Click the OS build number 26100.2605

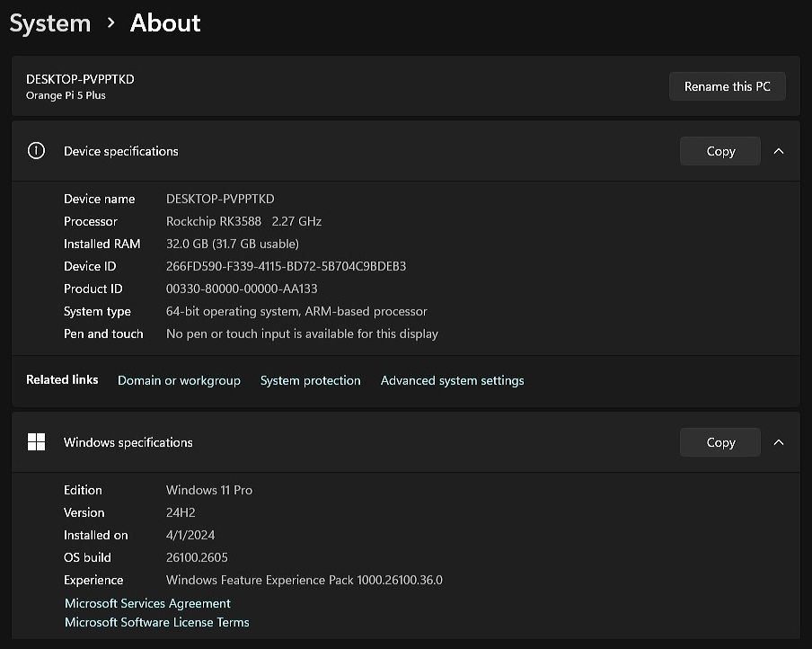point(197,557)
